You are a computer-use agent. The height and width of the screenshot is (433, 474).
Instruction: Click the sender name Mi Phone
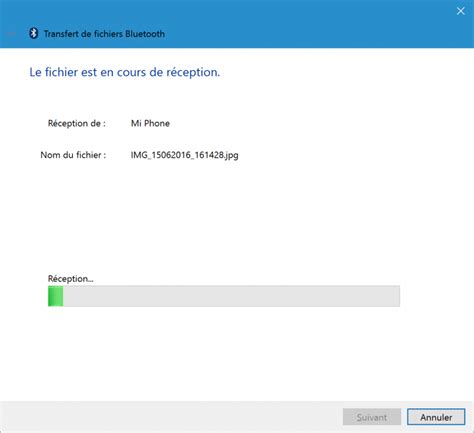point(150,123)
